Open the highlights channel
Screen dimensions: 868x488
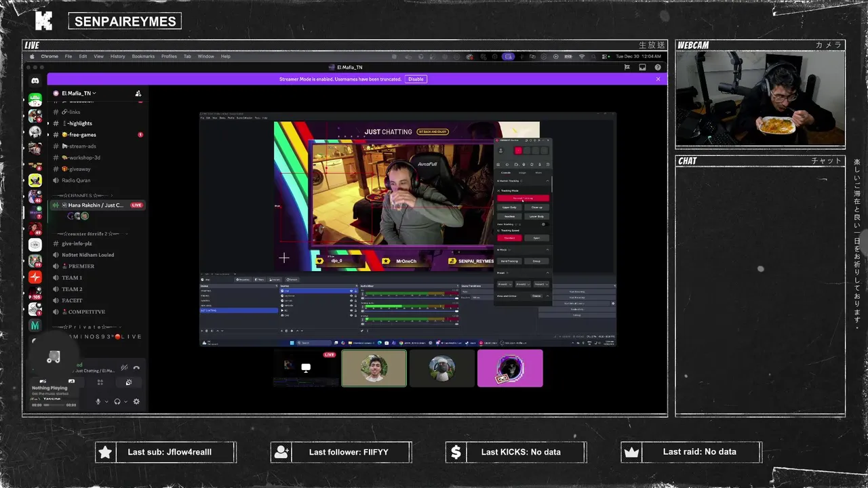click(x=96, y=123)
